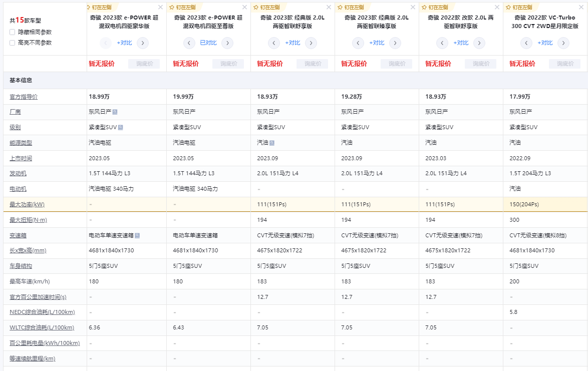Open the NEDC综合油耗(L/100km) parameter link

click(42, 312)
